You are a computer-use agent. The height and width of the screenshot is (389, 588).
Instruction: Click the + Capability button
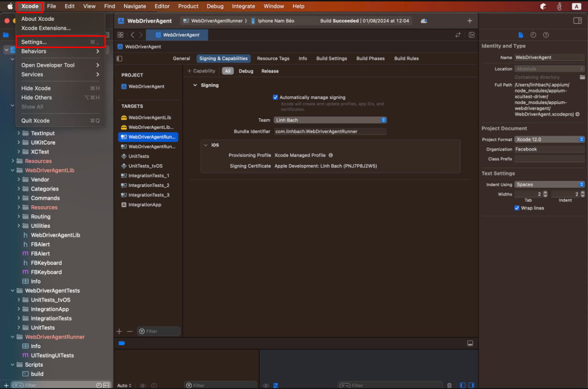point(201,71)
